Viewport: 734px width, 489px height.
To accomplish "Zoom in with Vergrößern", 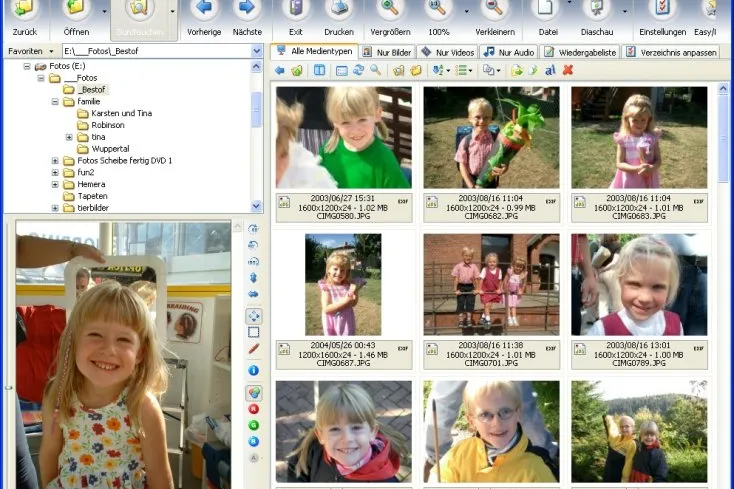I will [x=390, y=19].
